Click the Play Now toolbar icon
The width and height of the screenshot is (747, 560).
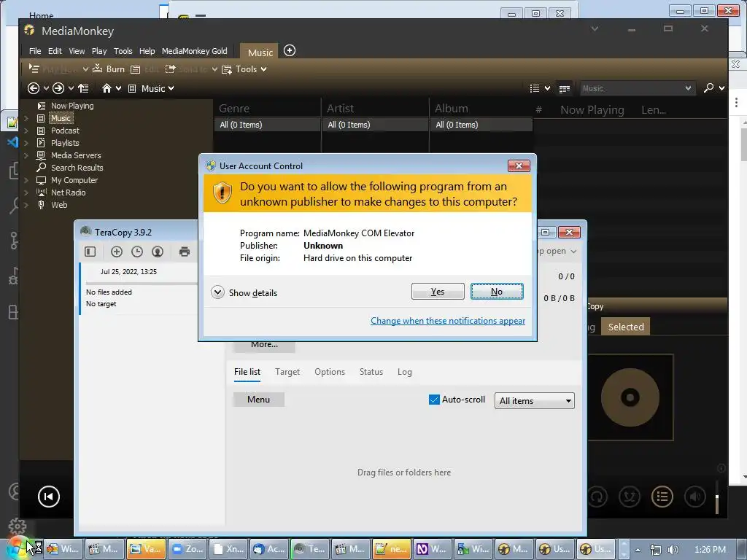34,69
